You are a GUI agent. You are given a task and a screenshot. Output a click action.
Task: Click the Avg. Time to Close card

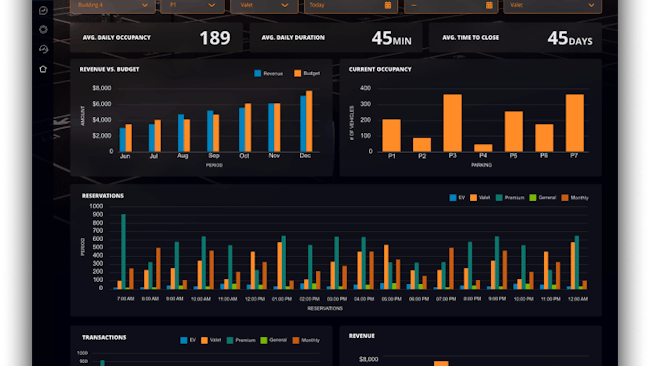coord(515,38)
